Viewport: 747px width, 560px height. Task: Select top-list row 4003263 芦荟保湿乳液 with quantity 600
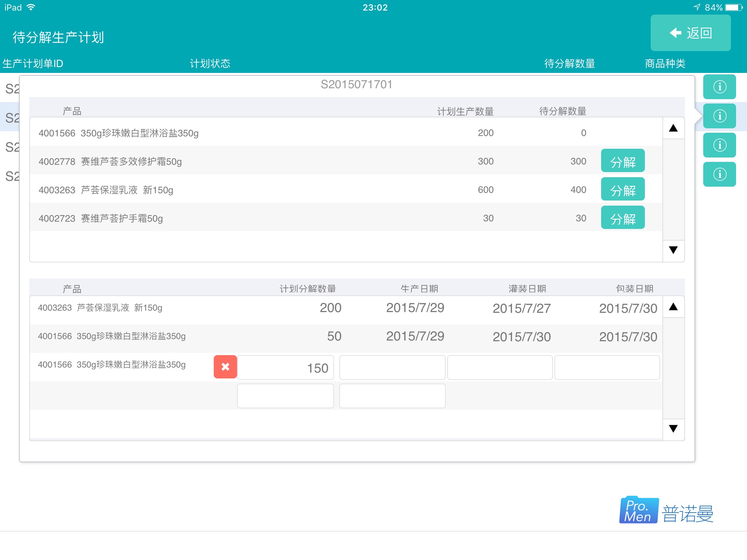coord(346,189)
